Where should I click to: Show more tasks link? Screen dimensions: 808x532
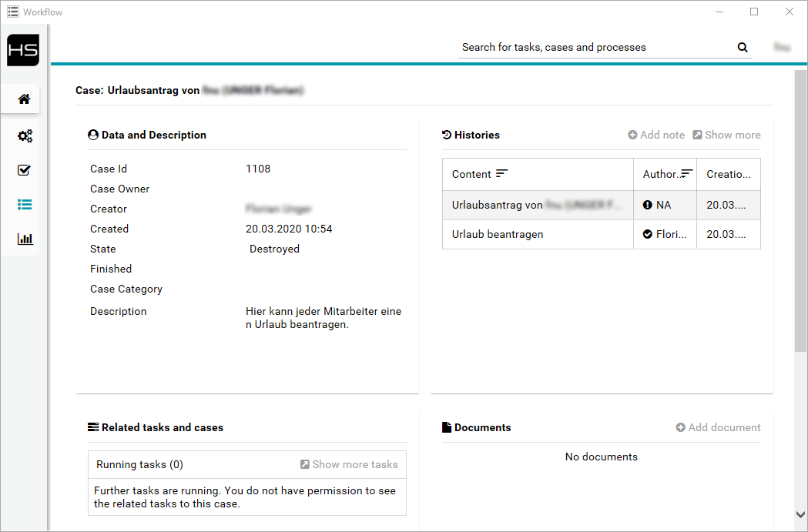tap(349, 464)
